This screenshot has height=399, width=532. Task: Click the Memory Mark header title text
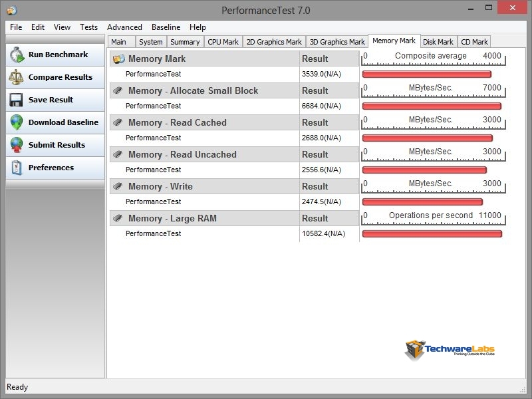pyautogui.click(x=157, y=59)
